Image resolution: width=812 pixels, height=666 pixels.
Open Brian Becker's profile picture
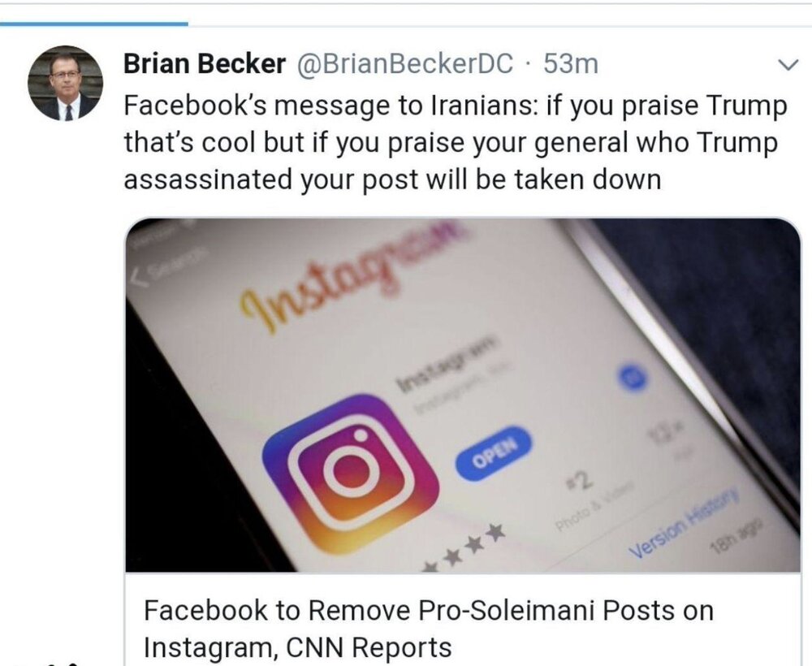[x=65, y=84]
